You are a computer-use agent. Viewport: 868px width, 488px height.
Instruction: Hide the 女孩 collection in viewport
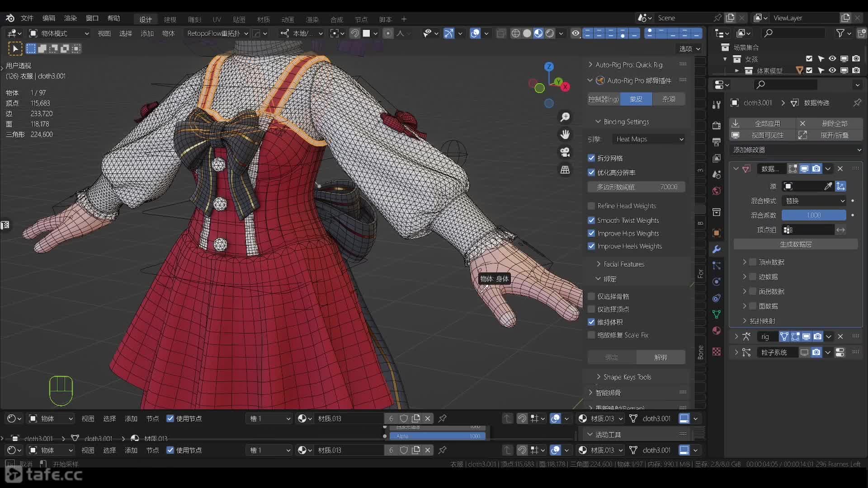[832, 59]
